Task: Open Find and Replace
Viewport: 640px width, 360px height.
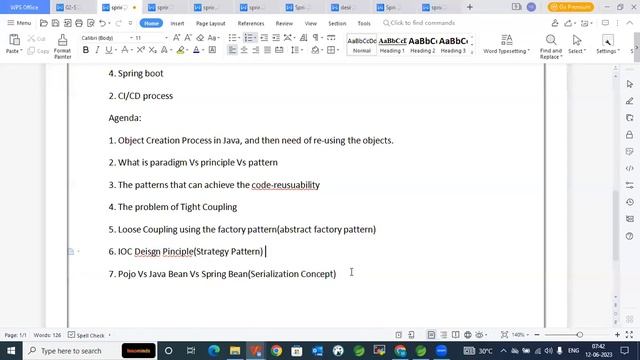Action: click(551, 47)
